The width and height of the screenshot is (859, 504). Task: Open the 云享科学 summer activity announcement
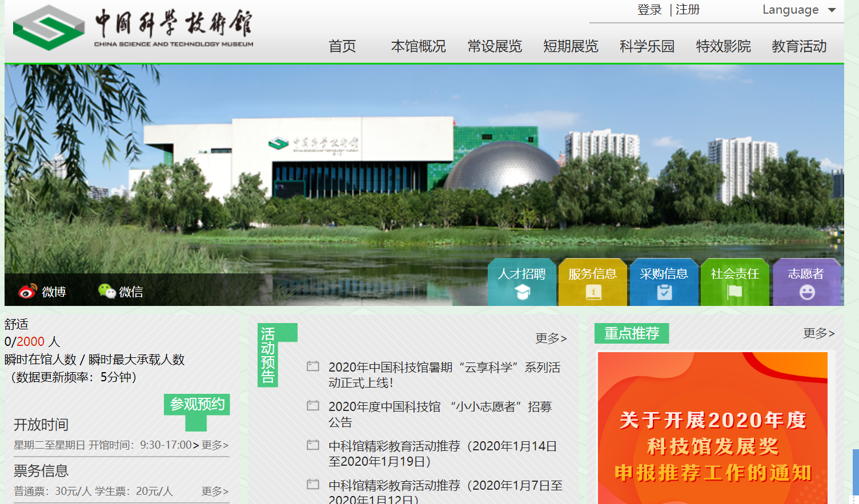tap(444, 374)
